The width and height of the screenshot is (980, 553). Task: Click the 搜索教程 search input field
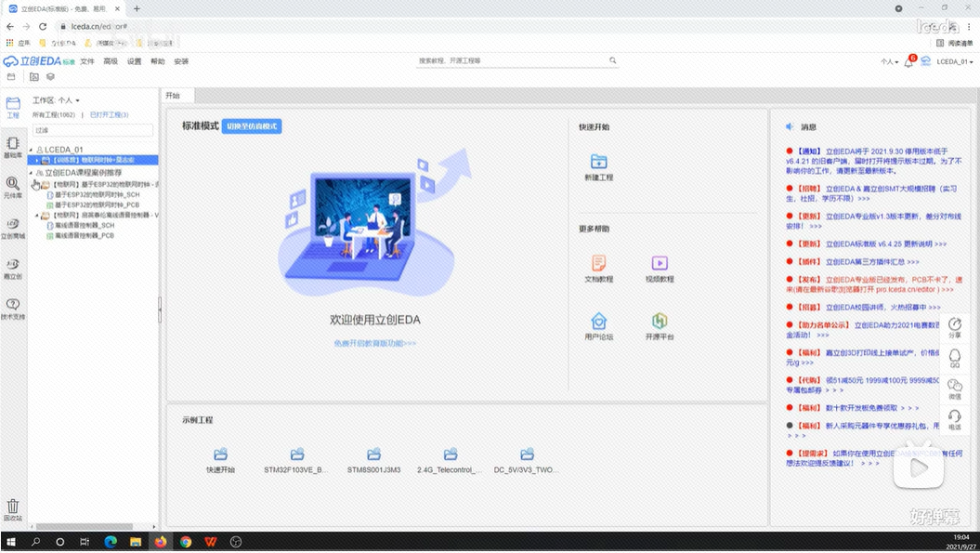[513, 60]
